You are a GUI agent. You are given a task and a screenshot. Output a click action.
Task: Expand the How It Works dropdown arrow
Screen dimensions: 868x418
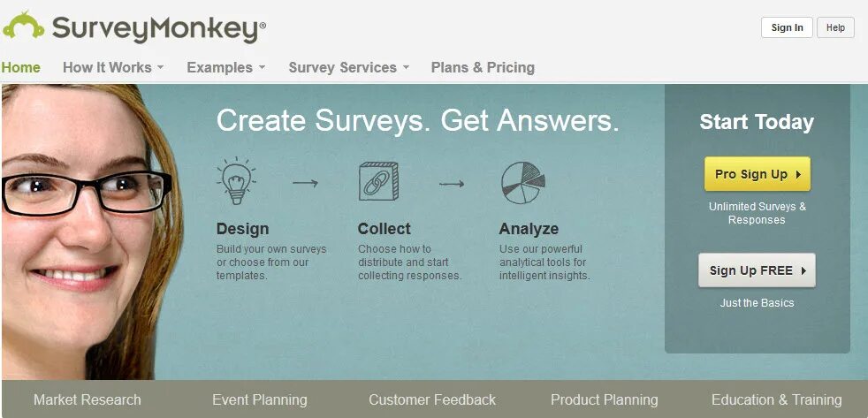click(x=161, y=67)
